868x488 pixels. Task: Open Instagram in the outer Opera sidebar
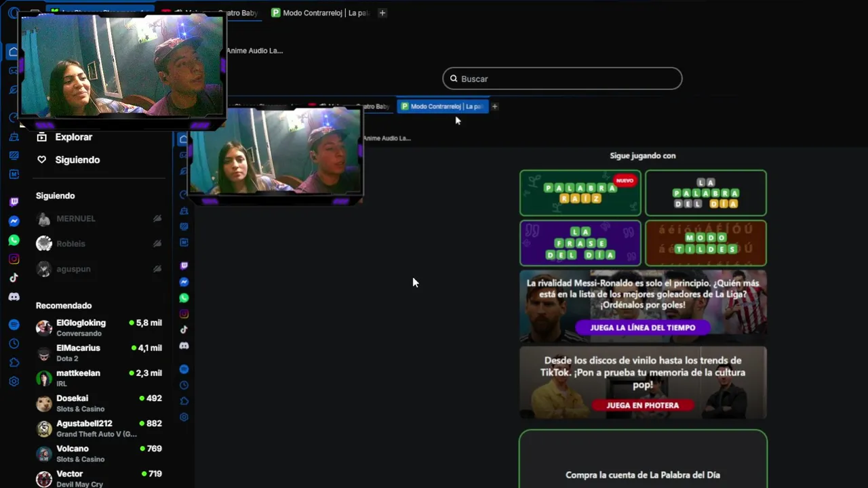coord(14,259)
